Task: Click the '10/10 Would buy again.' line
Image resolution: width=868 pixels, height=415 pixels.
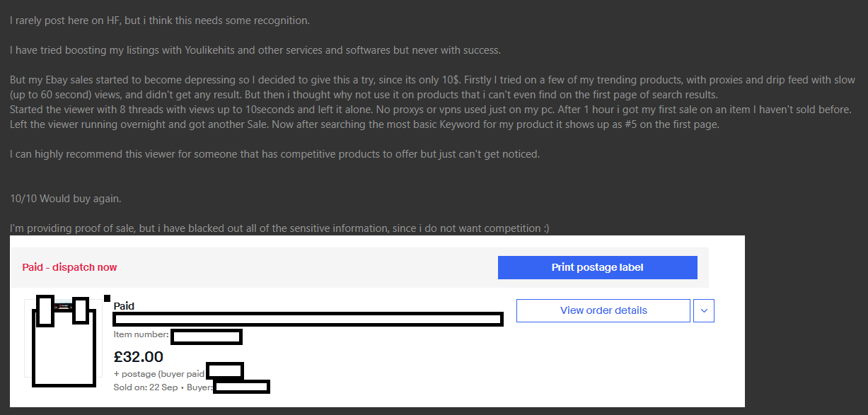Action: [x=66, y=199]
